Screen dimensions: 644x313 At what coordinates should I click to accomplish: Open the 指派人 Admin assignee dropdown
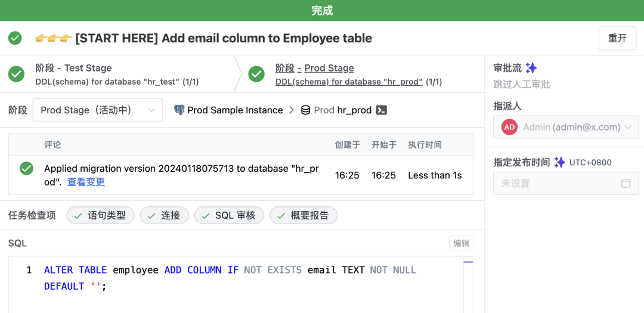[x=566, y=127]
